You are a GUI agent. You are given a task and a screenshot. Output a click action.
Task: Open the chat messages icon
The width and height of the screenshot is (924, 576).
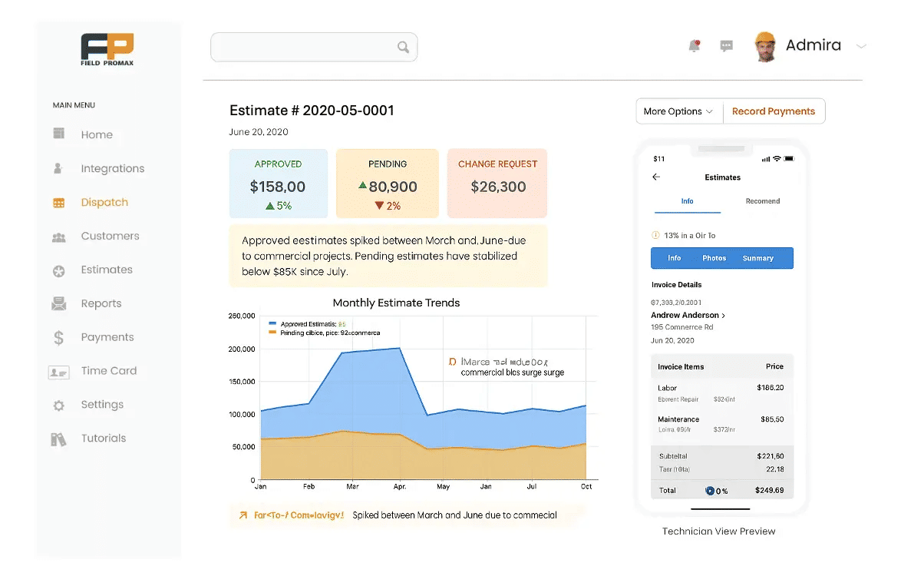(x=726, y=46)
